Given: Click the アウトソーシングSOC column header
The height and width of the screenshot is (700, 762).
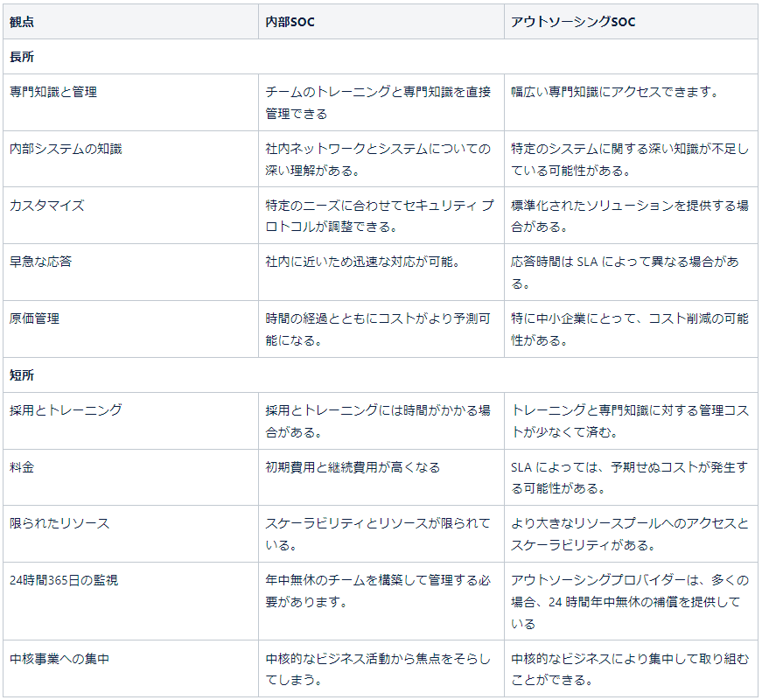Looking at the screenshot, I should click(x=573, y=22).
